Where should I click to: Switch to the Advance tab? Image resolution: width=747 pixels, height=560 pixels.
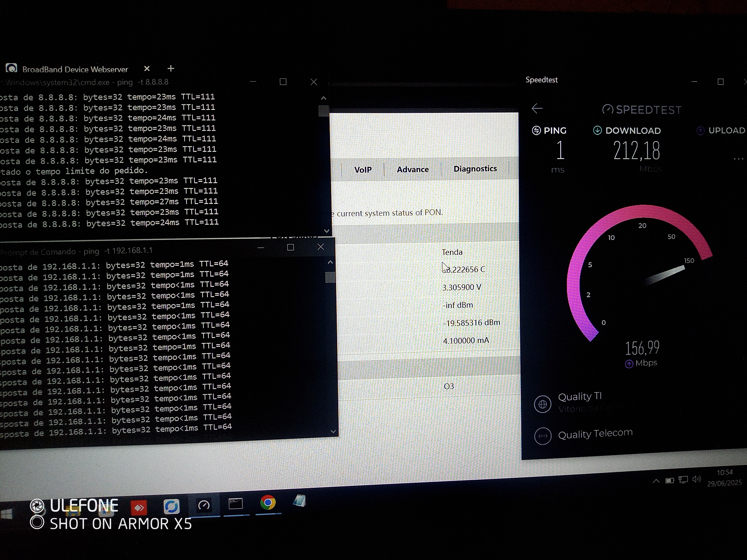[413, 170]
